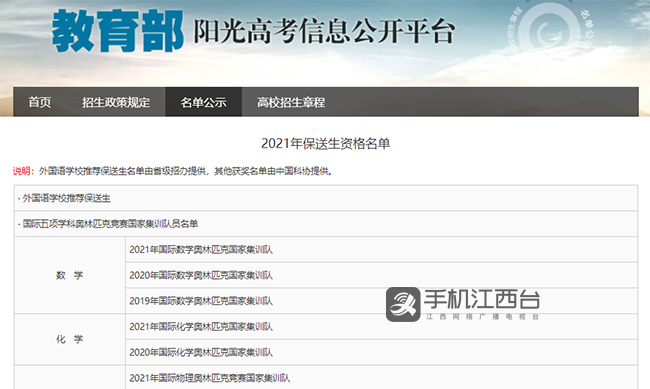Open the 2021年国际化学奥林匹克国家集训队 list
This screenshot has height=389, width=650.
tap(201, 327)
